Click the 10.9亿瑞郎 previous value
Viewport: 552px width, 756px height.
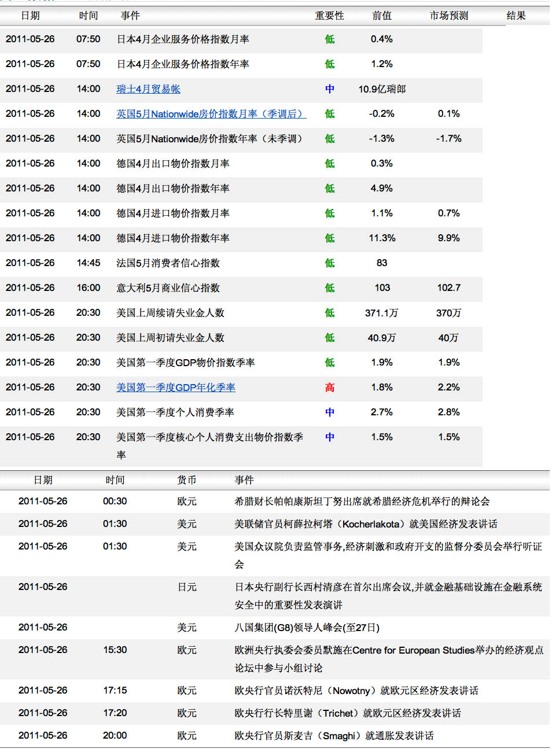382,89
